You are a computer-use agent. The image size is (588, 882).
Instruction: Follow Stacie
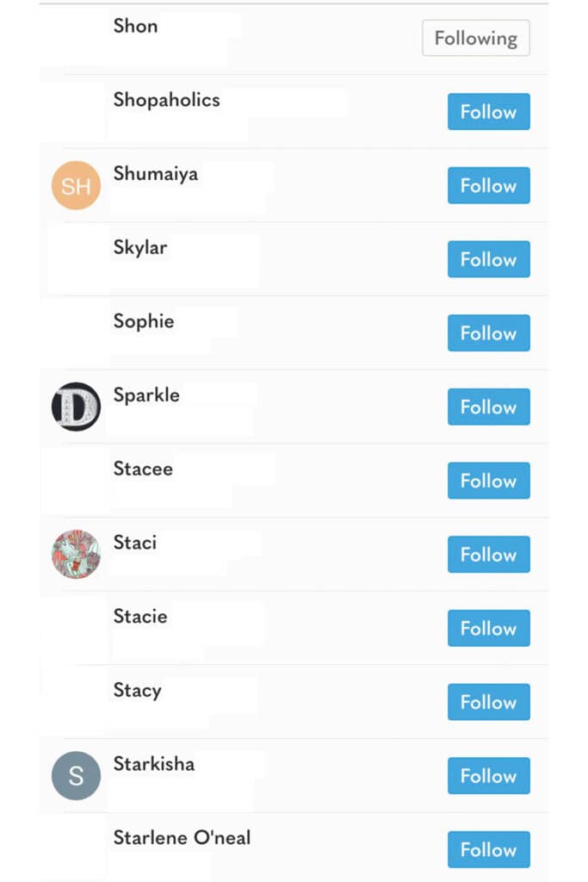pyautogui.click(x=488, y=628)
